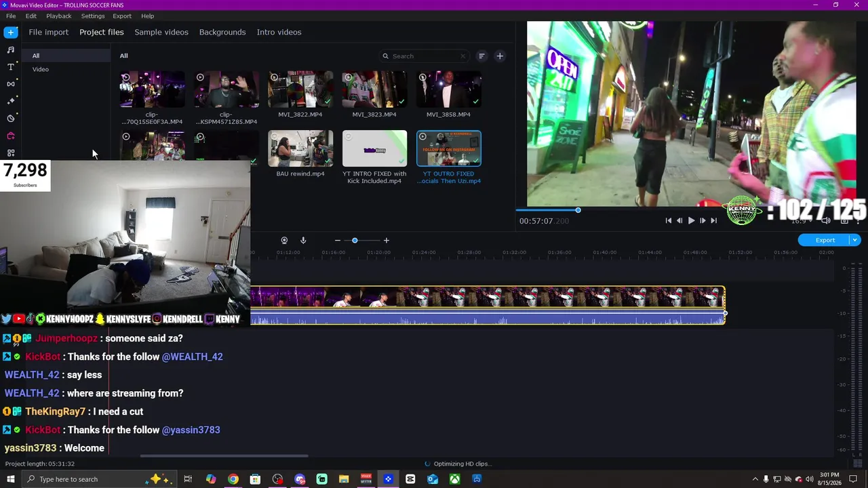The width and height of the screenshot is (868, 488).
Task: Open the Export menu
Action: pyautogui.click(x=122, y=16)
